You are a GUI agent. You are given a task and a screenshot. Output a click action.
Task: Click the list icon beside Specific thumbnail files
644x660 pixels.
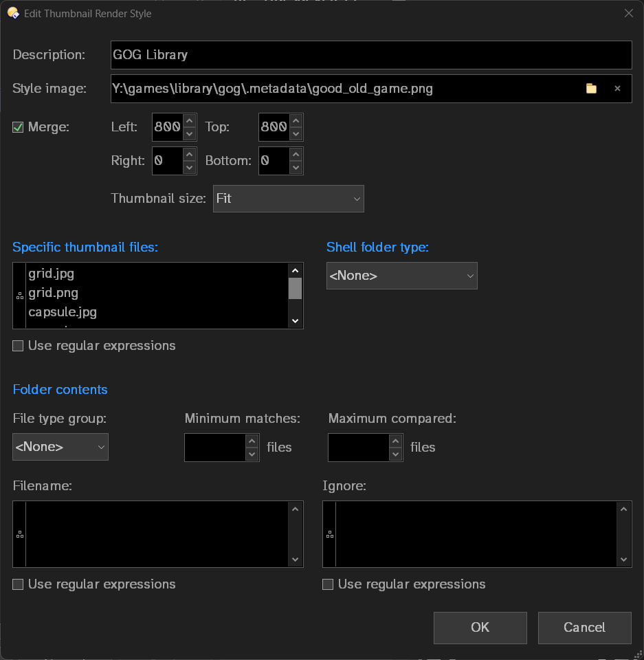(x=19, y=296)
